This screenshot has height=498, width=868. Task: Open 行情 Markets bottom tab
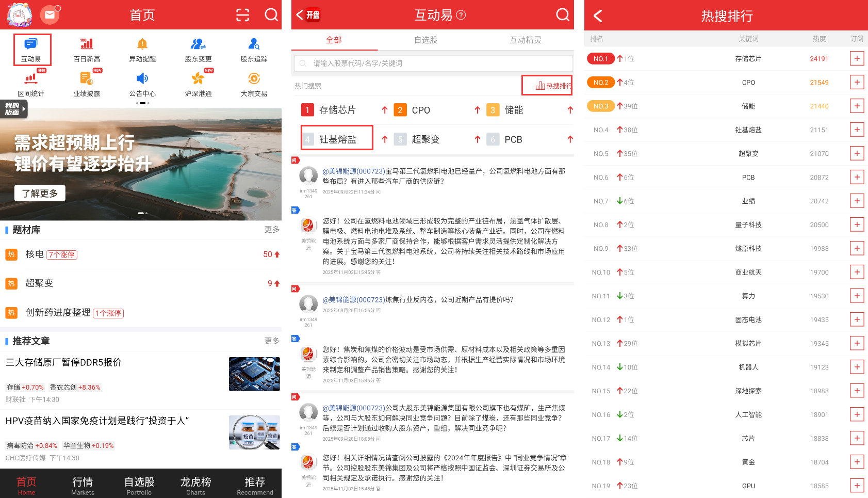(83, 485)
